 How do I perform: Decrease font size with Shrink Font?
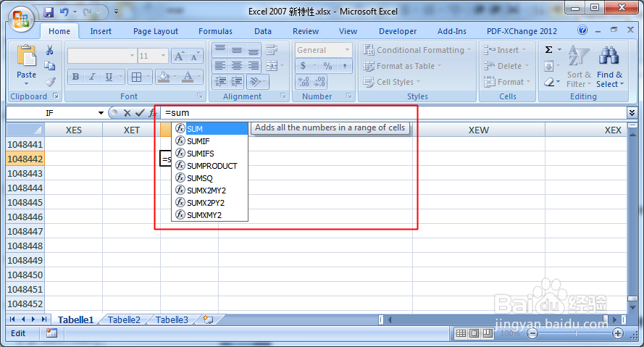(194, 57)
